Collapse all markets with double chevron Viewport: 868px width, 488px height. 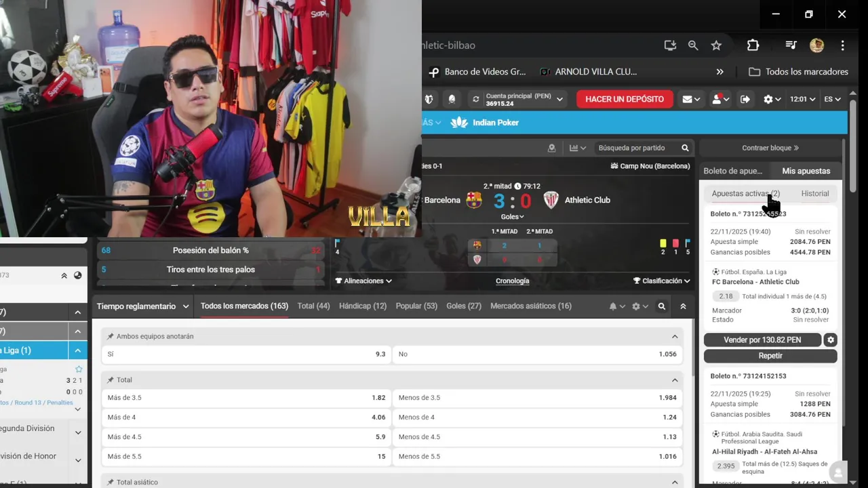(683, 306)
